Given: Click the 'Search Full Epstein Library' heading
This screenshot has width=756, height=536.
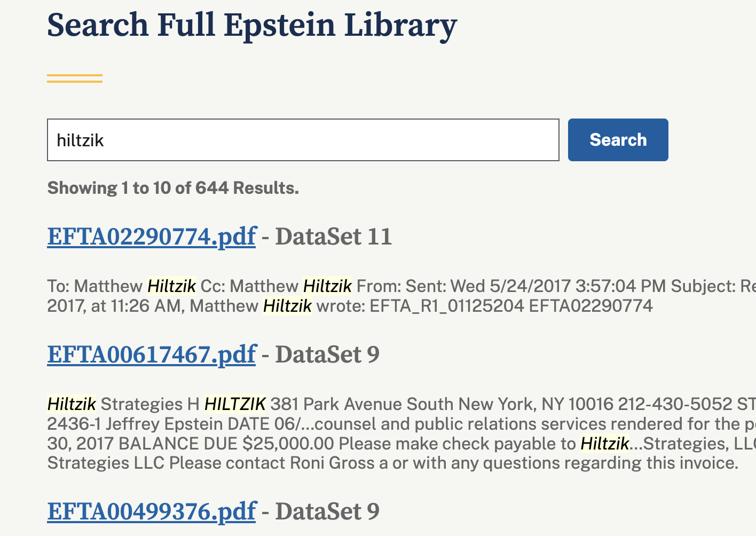Looking at the screenshot, I should pos(251,25).
